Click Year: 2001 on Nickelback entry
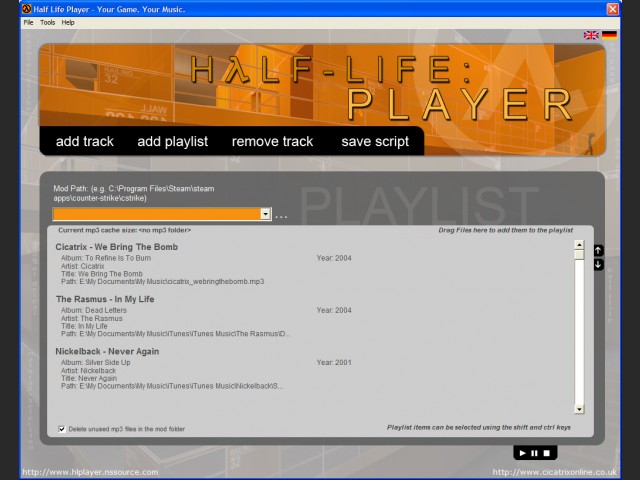640x480 pixels. [334, 362]
